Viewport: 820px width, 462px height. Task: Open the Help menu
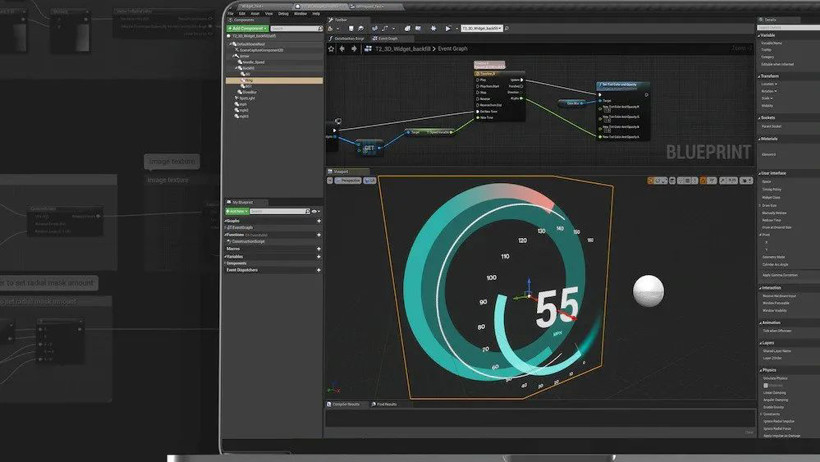click(316, 14)
